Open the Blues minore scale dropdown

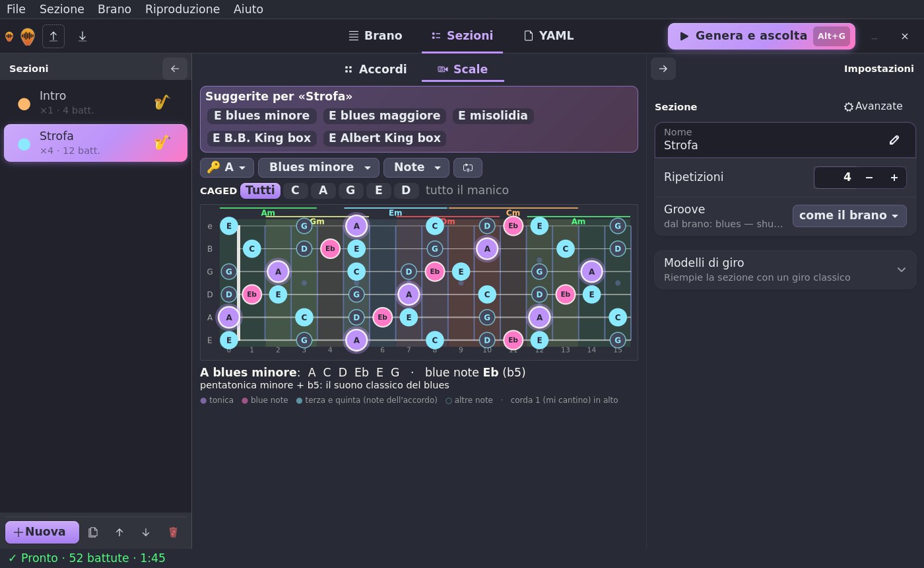(x=319, y=168)
